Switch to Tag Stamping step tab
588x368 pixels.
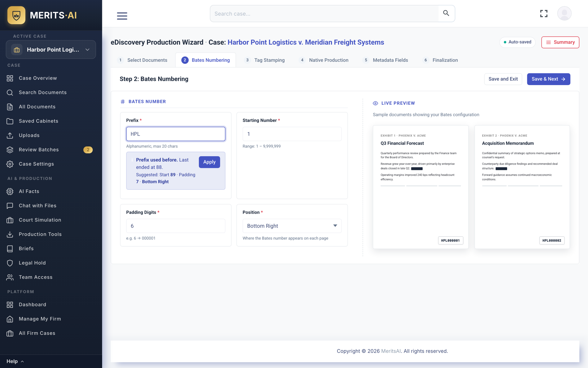265,60
